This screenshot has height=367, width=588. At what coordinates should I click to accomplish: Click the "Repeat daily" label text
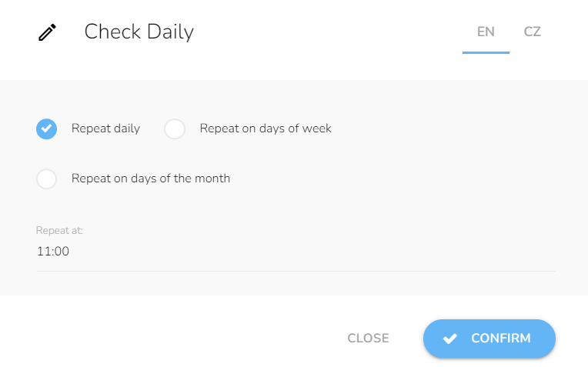tap(105, 128)
